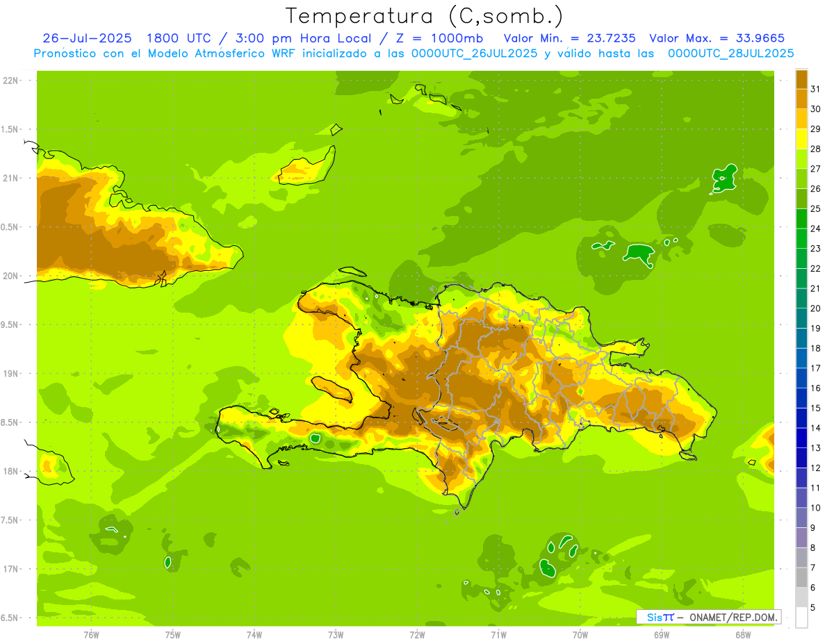Click the 74W longitude axis label
The width and height of the screenshot is (834, 644).
coord(254,635)
